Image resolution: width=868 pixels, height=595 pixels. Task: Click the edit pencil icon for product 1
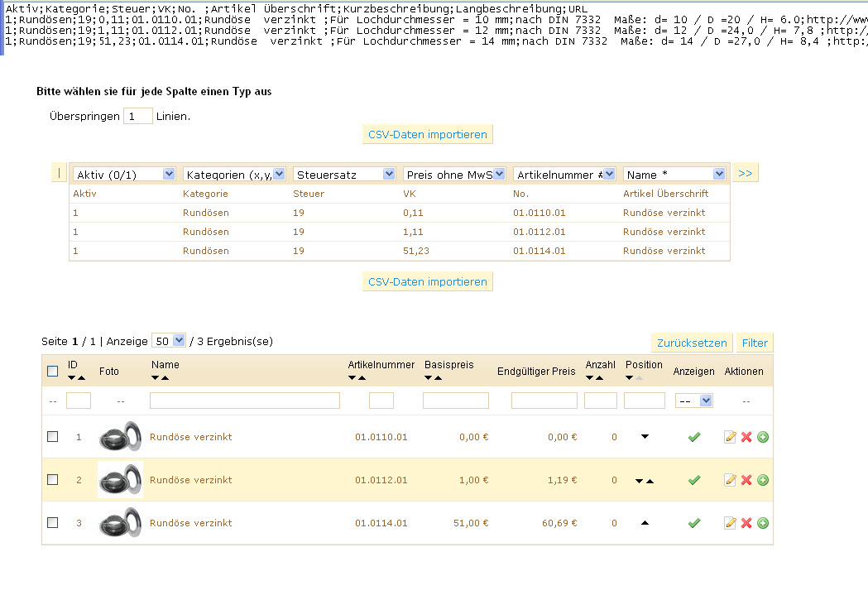coord(730,437)
